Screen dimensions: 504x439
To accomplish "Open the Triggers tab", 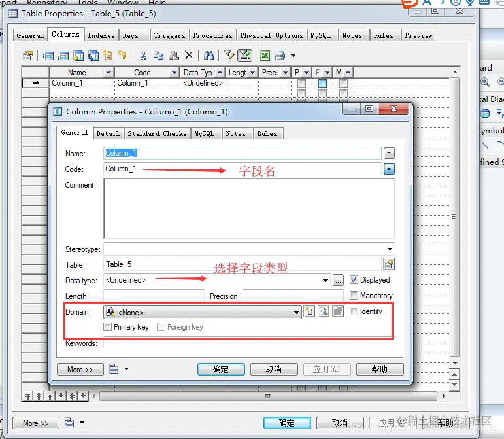I will click(x=169, y=35).
